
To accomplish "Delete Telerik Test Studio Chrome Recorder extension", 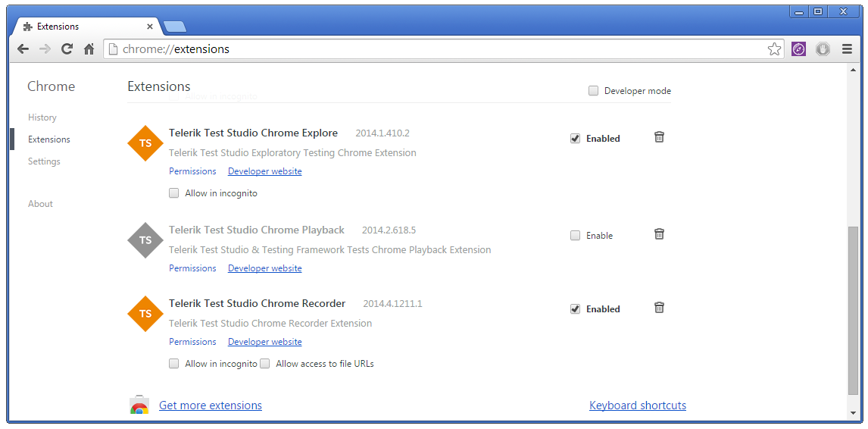I will pyautogui.click(x=659, y=308).
